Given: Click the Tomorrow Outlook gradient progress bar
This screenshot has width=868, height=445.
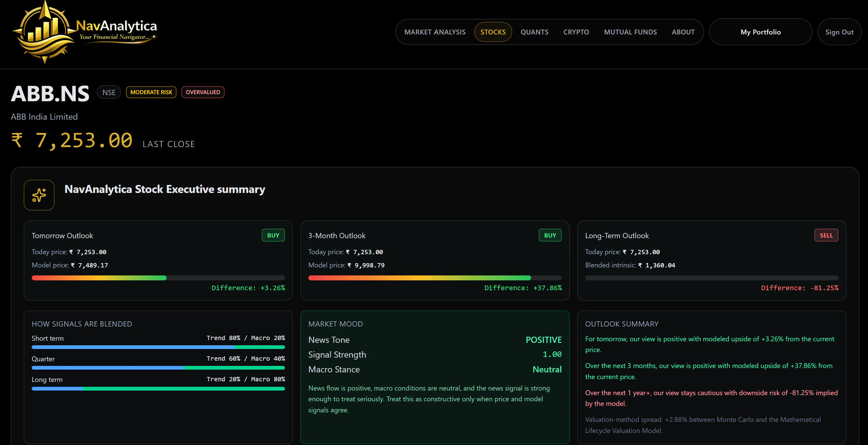Looking at the screenshot, I should (158, 278).
